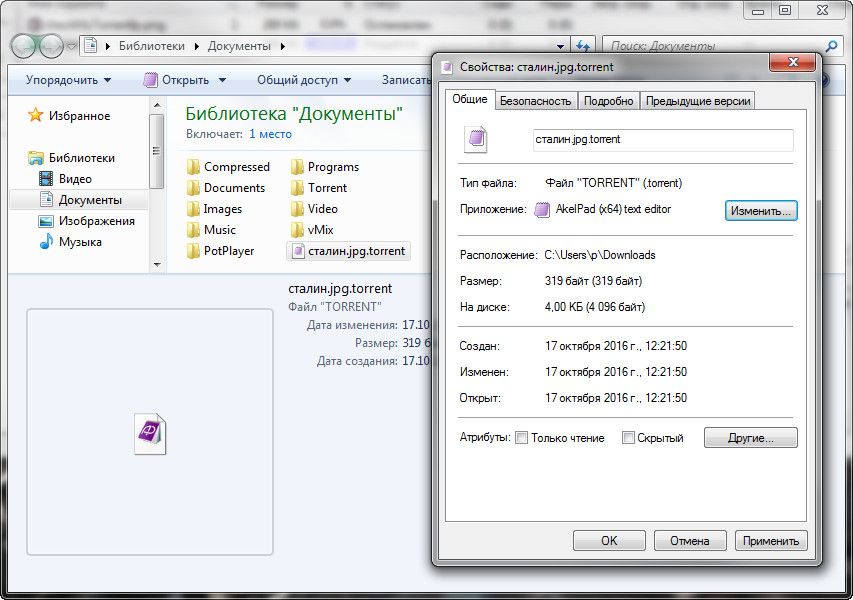Select the Видео library
The height and width of the screenshot is (600, 853).
[x=75, y=179]
